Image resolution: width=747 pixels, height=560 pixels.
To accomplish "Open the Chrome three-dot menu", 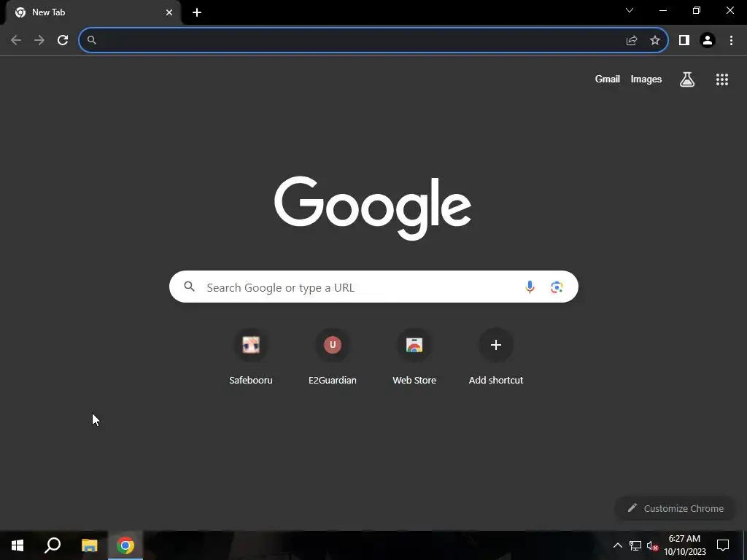I will click(731, 41).
